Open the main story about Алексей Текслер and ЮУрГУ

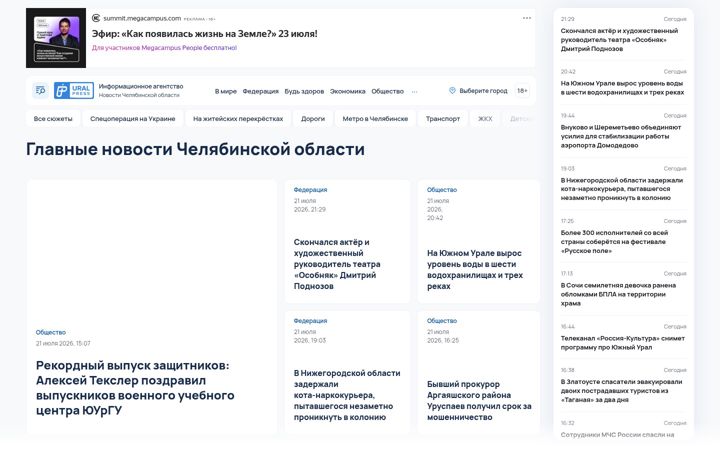click(x=135, y=388)
